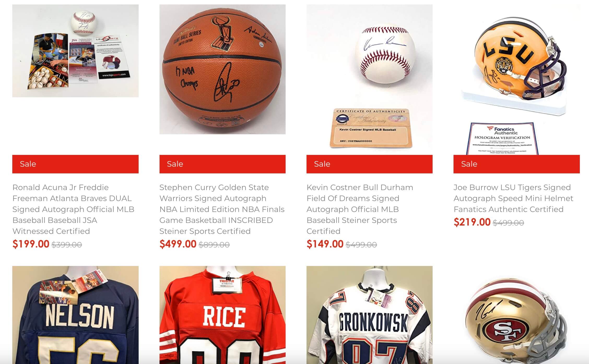The width and height of the screenshot is (589, 364).
Task: Click the Sale banner under the Costner baseball
Action: coord(369,164)
